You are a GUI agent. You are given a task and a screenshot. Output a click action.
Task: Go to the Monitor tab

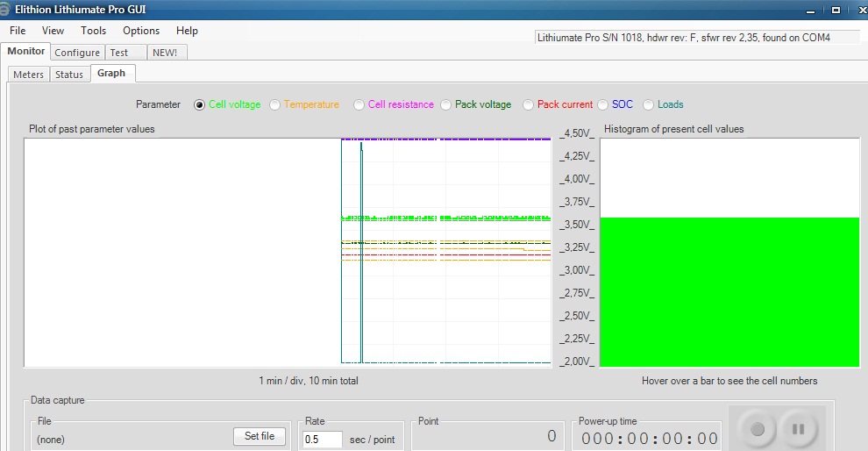pos(26,51)
